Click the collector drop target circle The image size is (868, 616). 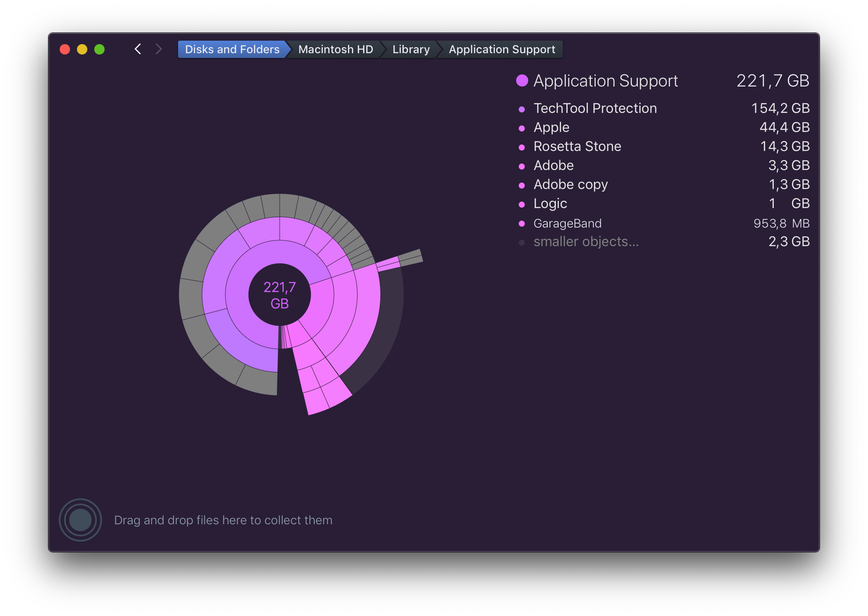[80, 520]
